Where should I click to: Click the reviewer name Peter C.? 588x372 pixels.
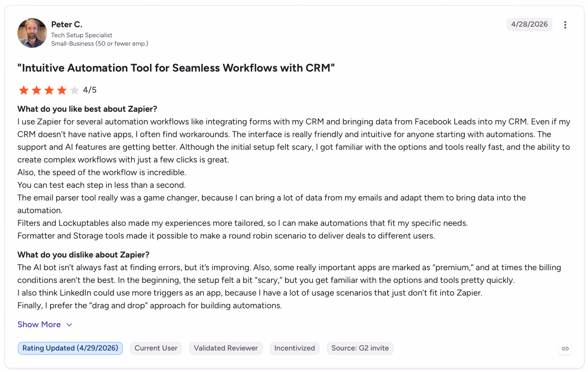coord(67,24)
